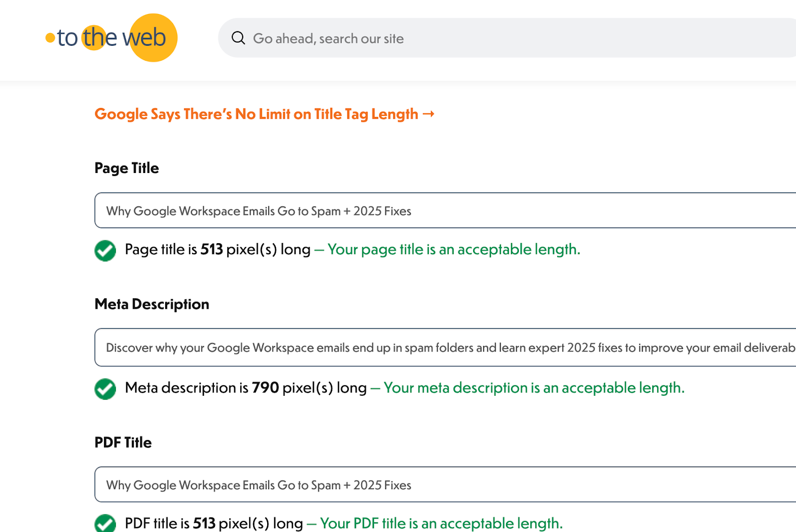Click 'Your meta description is an acceptable length.'

pos(534,387)
